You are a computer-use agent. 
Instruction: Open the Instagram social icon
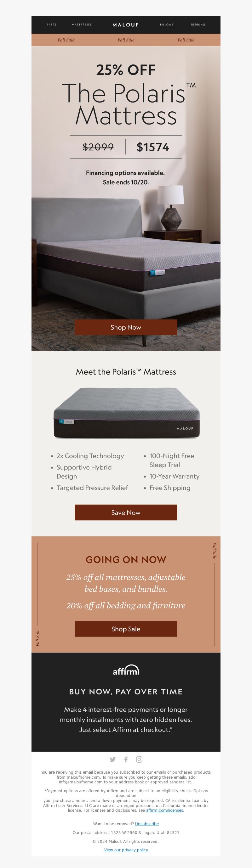click(139, 759)
